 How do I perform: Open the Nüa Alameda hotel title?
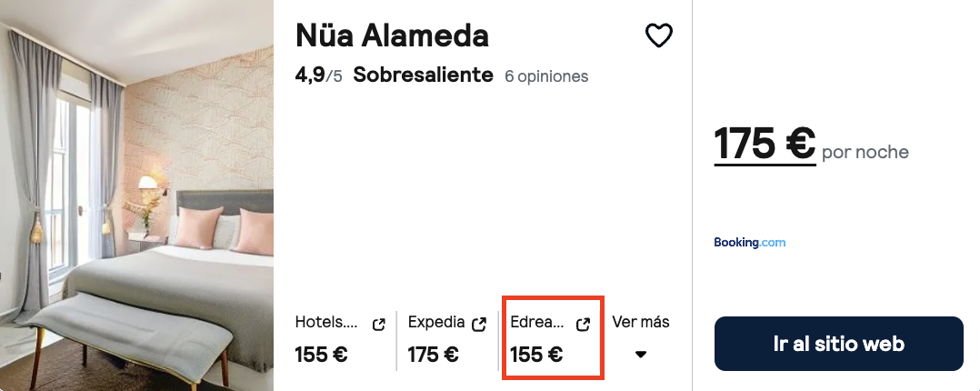392,35
